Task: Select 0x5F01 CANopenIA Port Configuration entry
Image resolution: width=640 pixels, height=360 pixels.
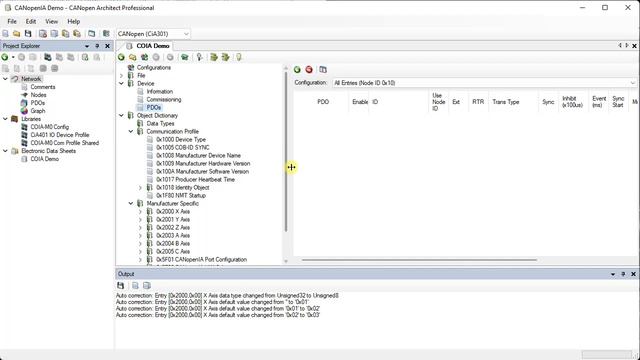Action: tap(201, 260)
